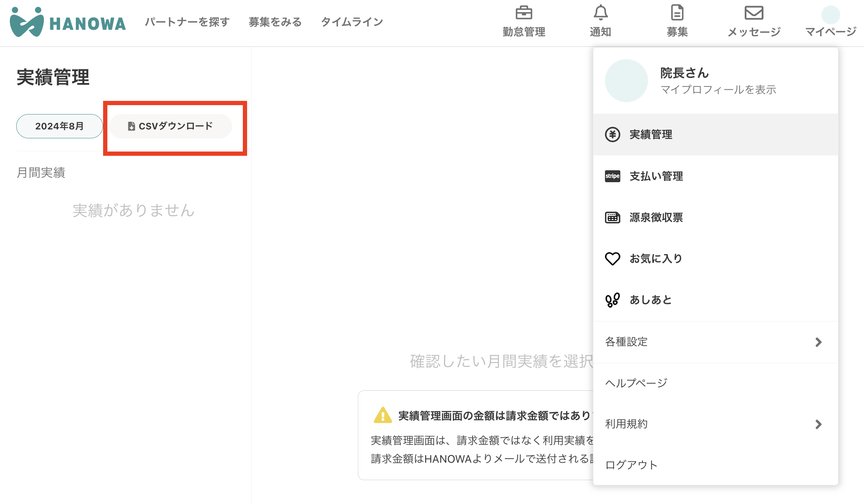Image resolution: width=864 pixels, height=504 pixels.
Task: Click the マイページ avatar icon
Action: [830, 15]
